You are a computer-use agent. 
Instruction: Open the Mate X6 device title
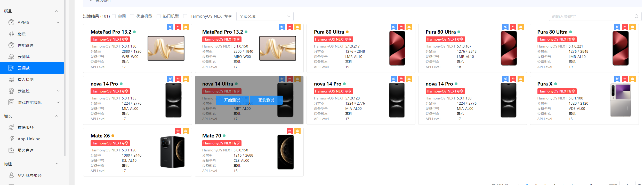pos(100,136)
